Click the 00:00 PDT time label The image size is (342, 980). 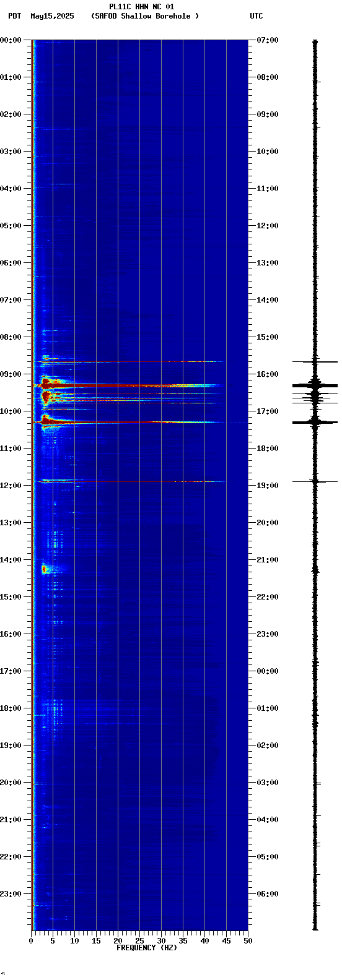(x=11, y=40)
